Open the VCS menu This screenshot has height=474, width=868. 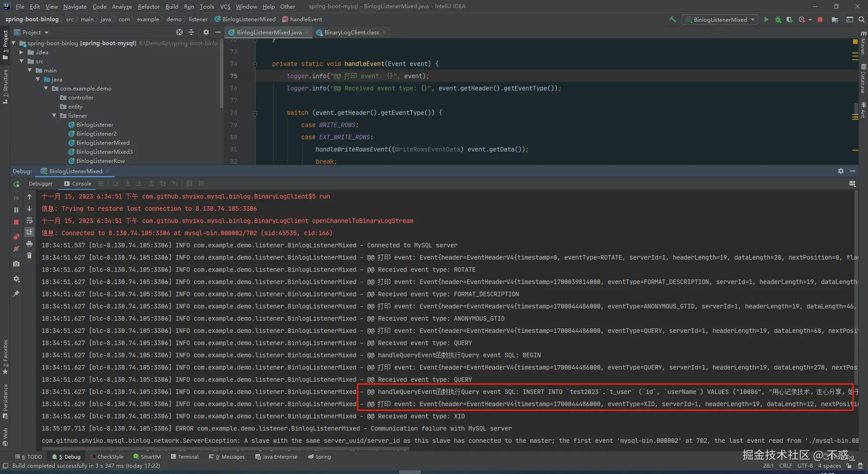point(225,6)
